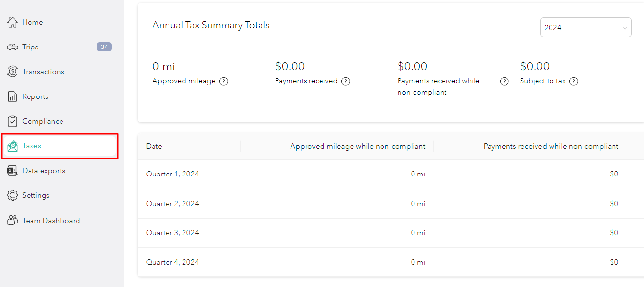Click the Transactions dollar icon

pyautogui.click(x=13, y=72)
